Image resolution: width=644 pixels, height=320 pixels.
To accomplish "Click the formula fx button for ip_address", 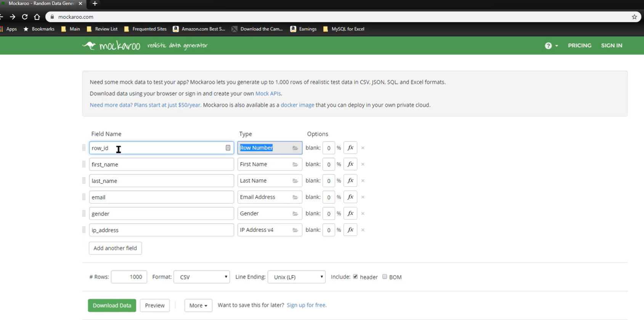I will click(x=350, y=230).
